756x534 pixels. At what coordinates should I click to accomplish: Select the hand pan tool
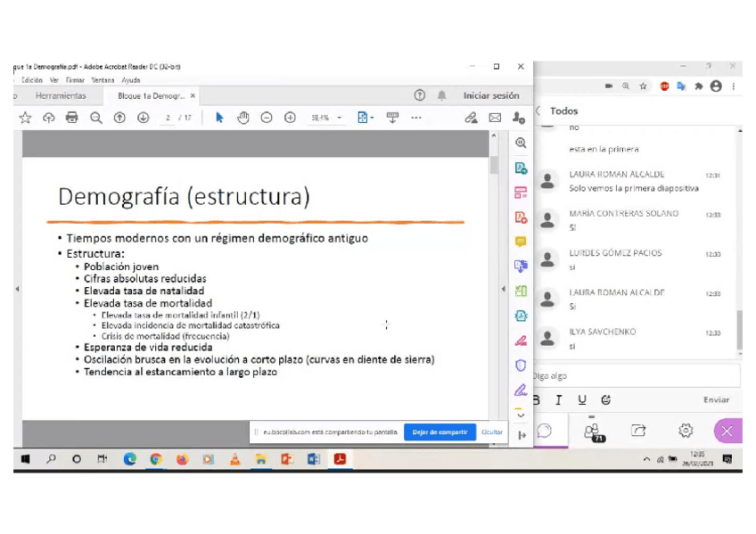[243, 118]
